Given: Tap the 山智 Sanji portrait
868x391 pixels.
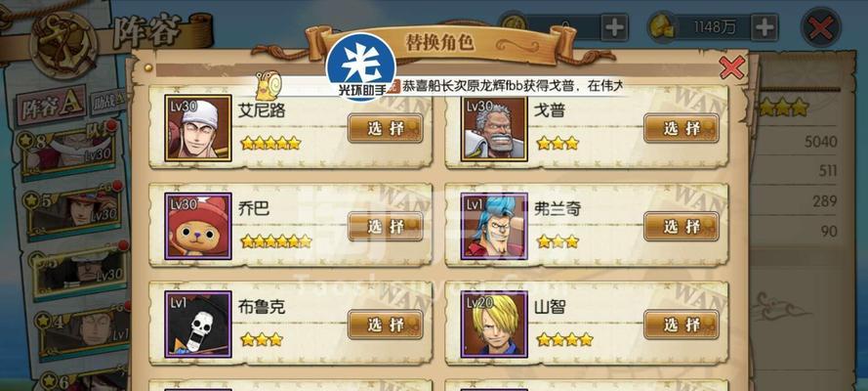Looking at the screenshot, I should tap(494, 324).
